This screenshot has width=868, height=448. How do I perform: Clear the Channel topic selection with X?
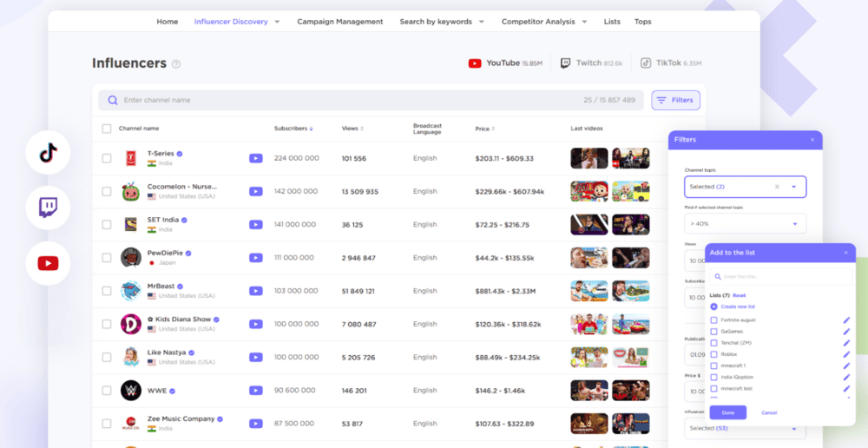tap(777, 188)
